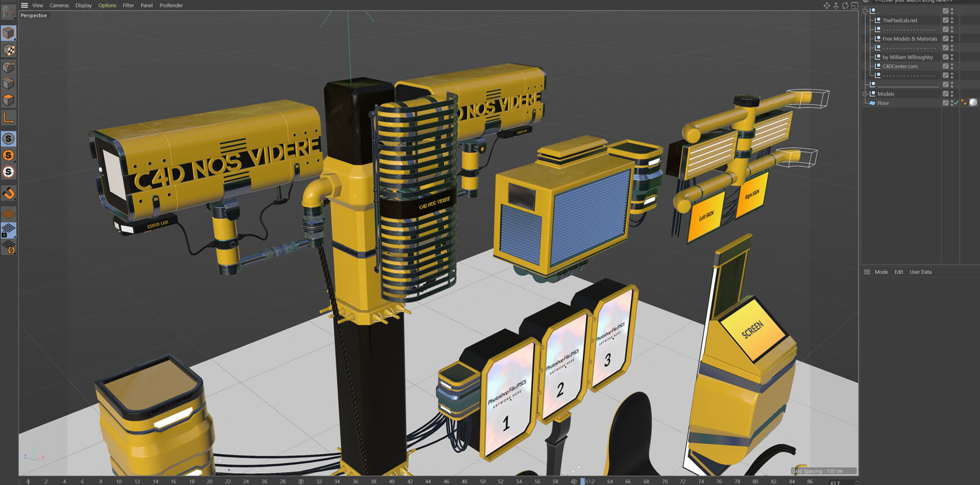Open the View menu
The image size is (980, 485).
click(38, 5)
